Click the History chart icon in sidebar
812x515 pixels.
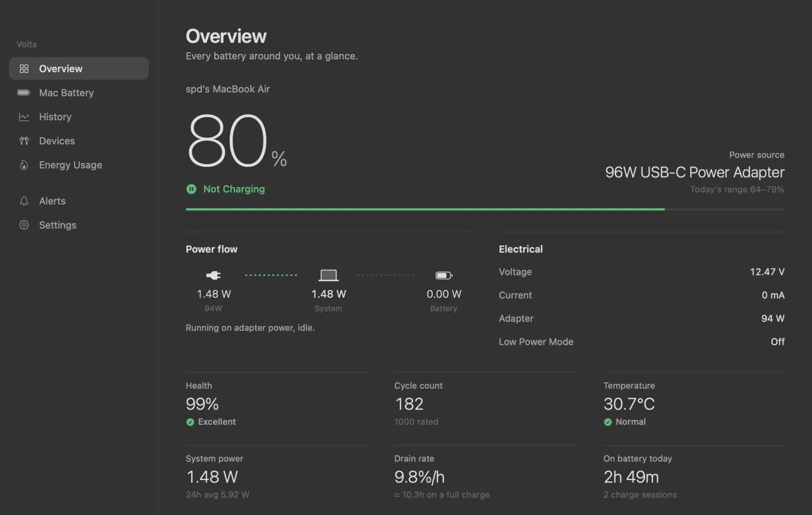(24, 117)
